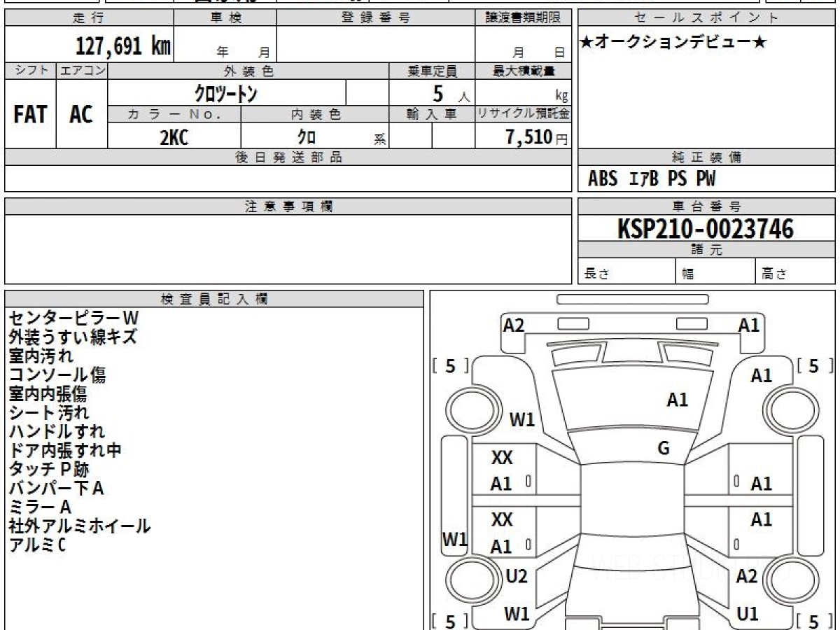The image size is (840, 630).
Task: Click the 乗車定員 header
Action: 432,71
